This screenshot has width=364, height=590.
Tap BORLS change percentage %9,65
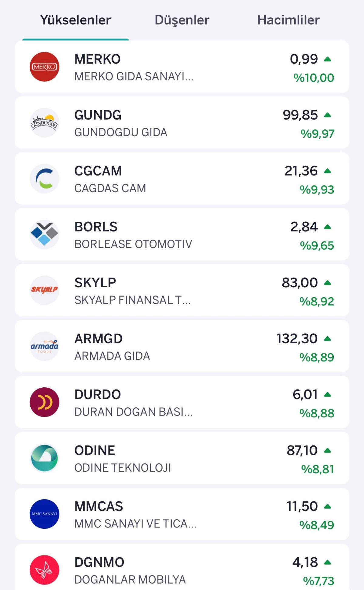[x=317, y=245]
